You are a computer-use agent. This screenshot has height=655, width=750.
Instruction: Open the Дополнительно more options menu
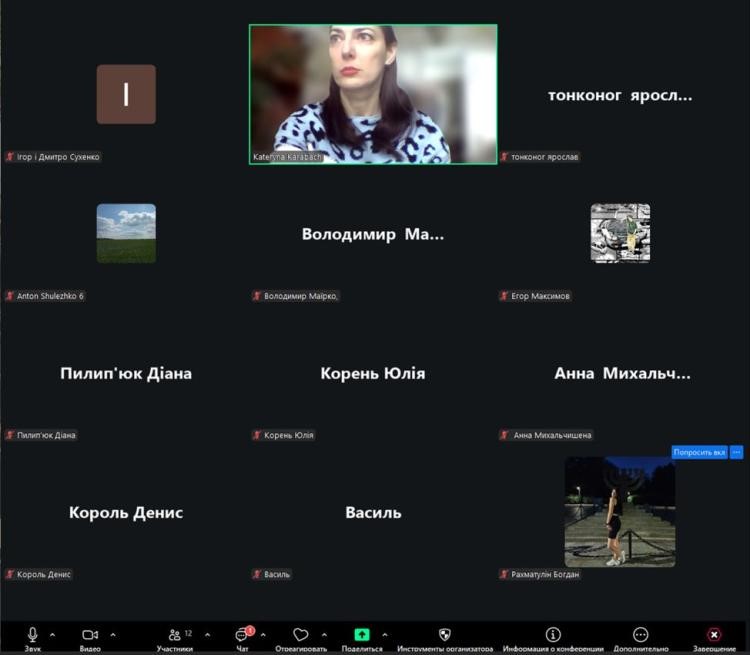[x=641, y=635]
